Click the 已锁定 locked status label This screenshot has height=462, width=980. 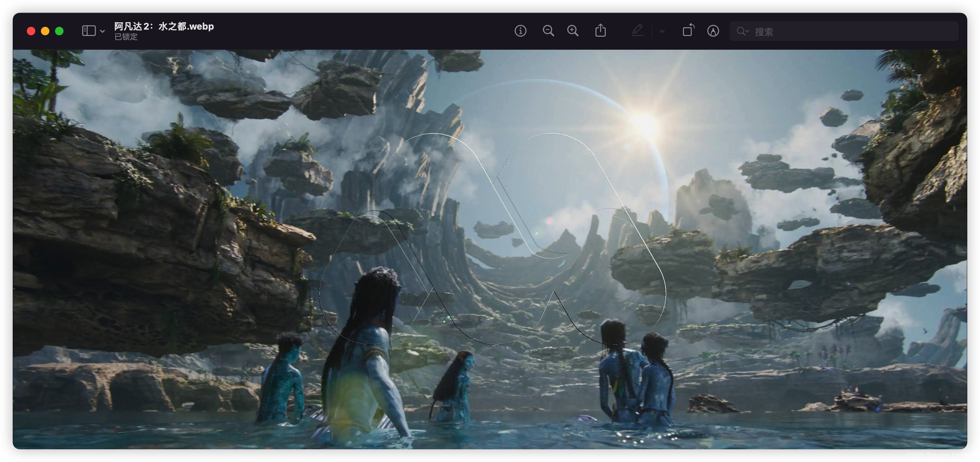(x=126, y=37)
